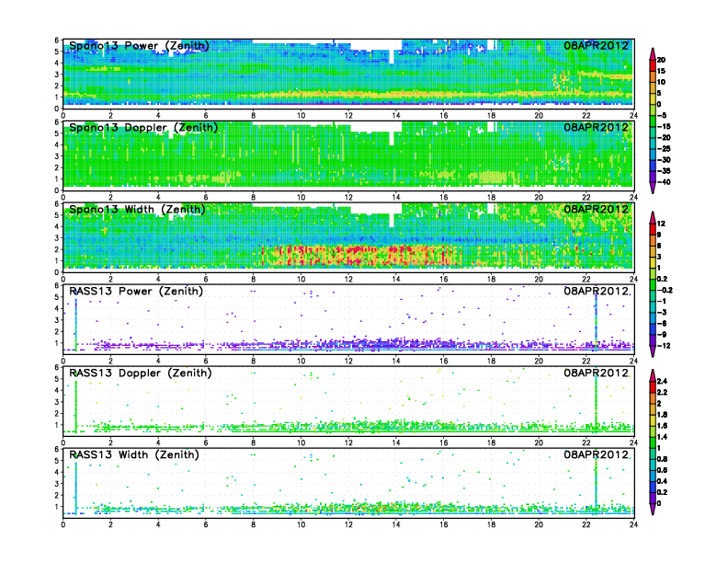The height and width of the screenshot is (563, 728).
Task: Click the "RASS13 Power (Zenith)" panel title
Action: 136,292
